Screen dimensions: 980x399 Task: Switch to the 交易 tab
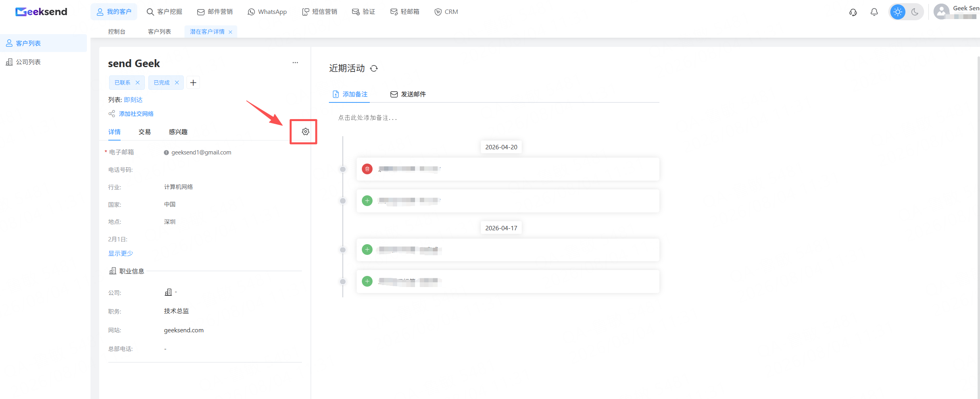(x=144, y=132)
